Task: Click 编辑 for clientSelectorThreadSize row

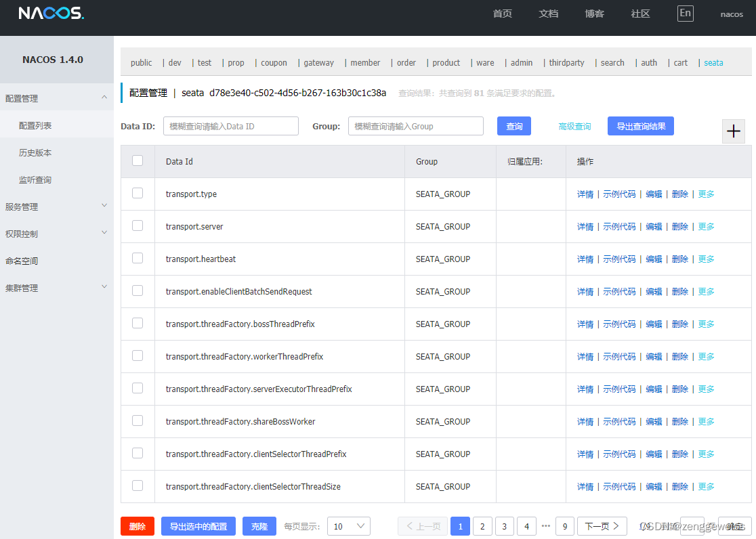Action: (x=654, y=487)
